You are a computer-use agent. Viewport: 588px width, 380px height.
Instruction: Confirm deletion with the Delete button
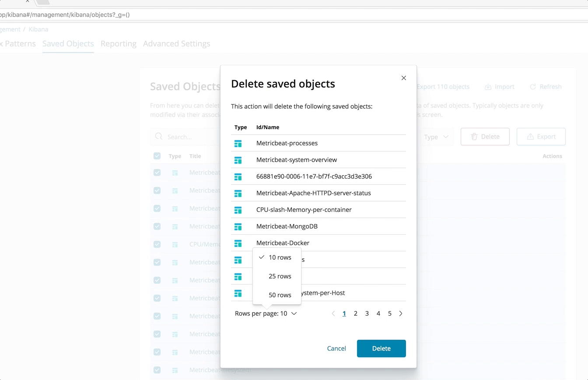pos(381,348)
